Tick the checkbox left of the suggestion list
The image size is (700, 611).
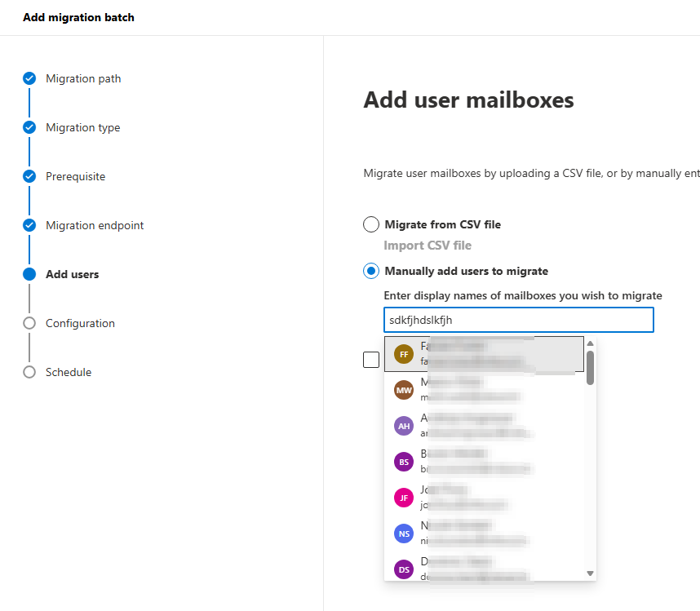(371, 360)
